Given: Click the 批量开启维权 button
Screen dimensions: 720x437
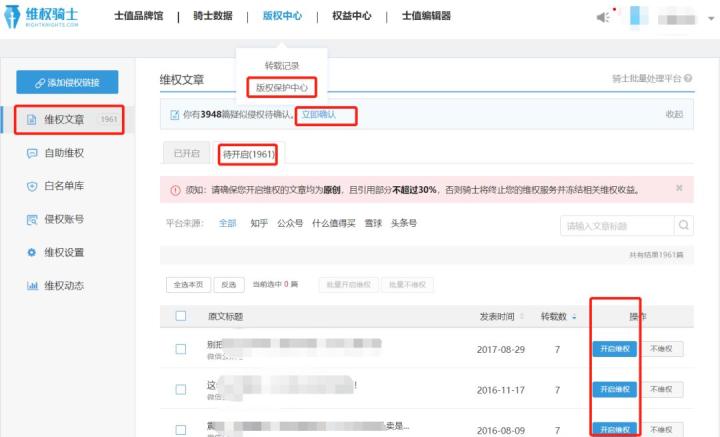Looking at the screenshot, I should tap(349, 285).
